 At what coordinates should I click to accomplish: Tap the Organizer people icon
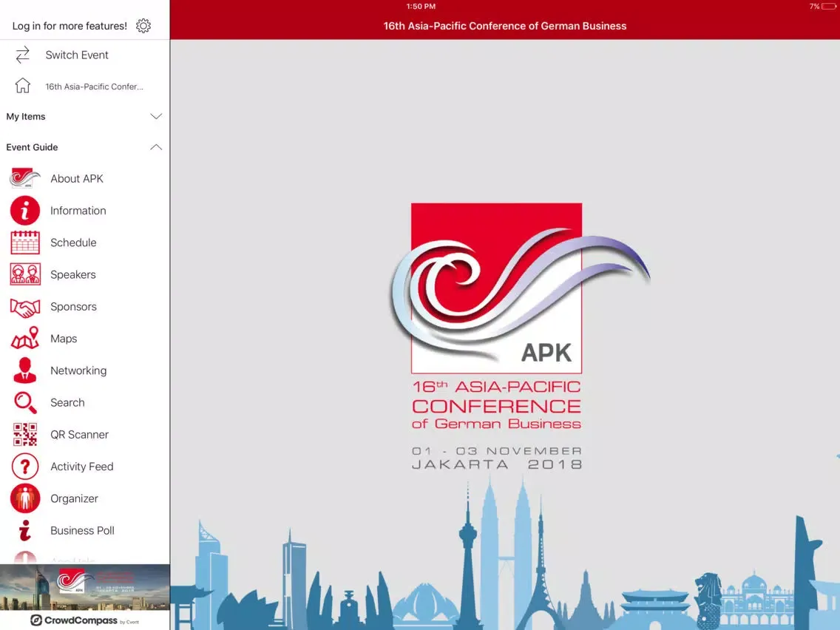click(24, 498)
